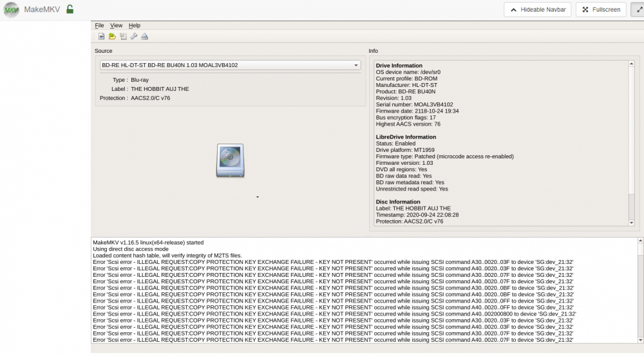Click 'MakeMKV v1.16.5 linux(x64-release) started' log line
644x356 pixels.
click(148, 243)
